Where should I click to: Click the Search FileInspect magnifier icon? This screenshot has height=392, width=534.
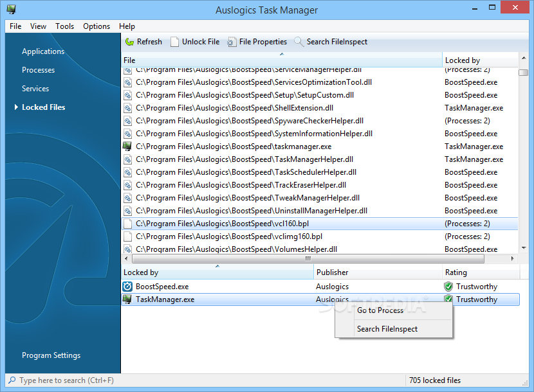(299, 42)
